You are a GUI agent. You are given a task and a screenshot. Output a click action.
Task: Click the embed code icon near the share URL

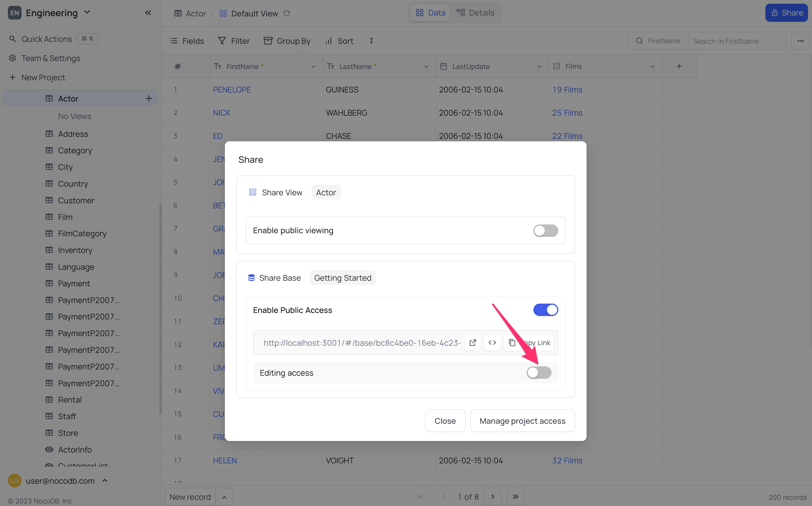click(492, 342)
